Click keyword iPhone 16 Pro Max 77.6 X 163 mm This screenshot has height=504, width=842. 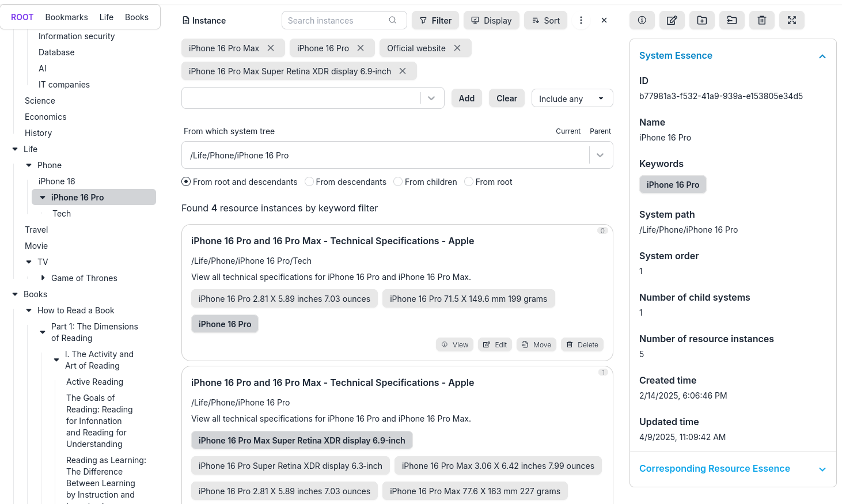pyautogui.click(x=475, y=491)
